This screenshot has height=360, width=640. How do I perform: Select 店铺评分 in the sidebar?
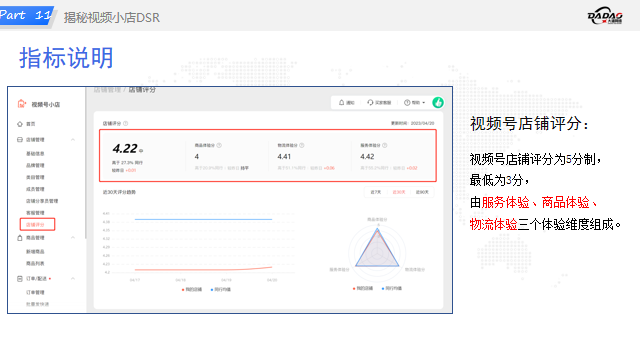pyautogui.click(x=37, y=224)
